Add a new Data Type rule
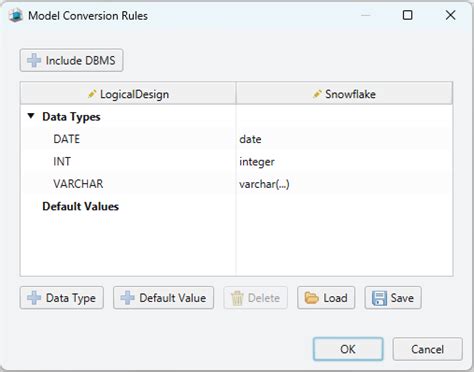This screenshot has width=474, height=372. point(62,298)
